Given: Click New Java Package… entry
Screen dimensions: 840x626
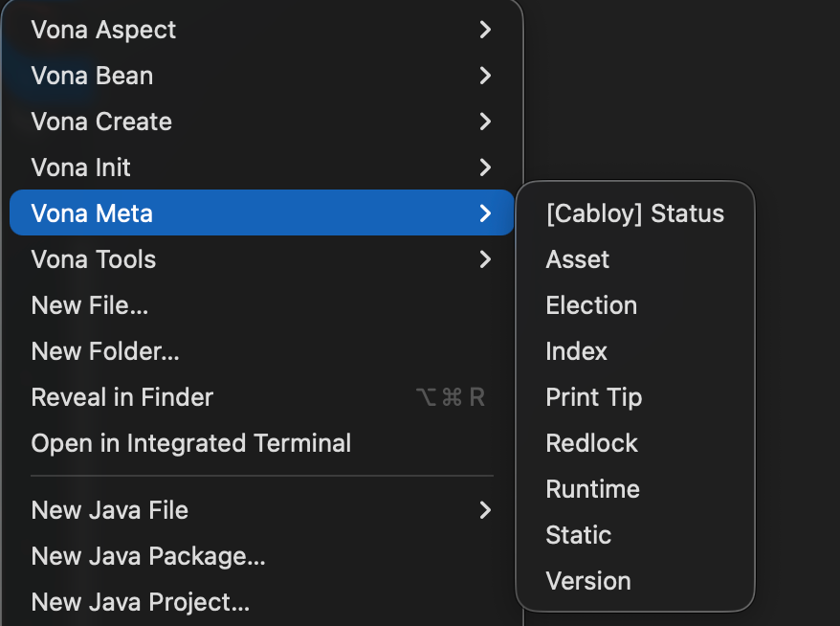Looking at the screenshot, I should [x=148, y=556].
